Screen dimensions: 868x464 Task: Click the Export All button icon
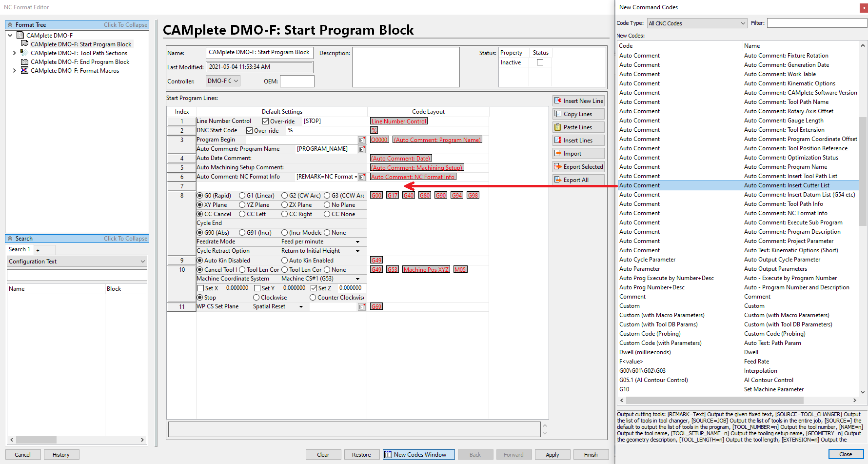558,180
